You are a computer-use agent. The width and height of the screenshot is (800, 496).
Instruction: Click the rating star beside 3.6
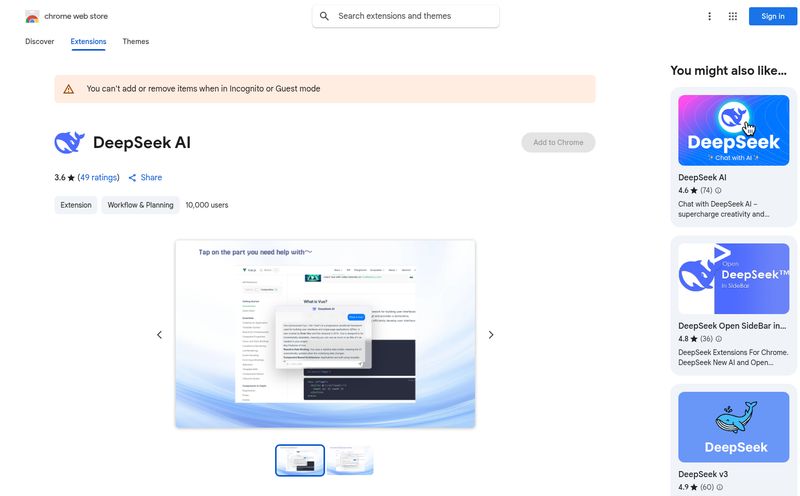pos(71,178)
